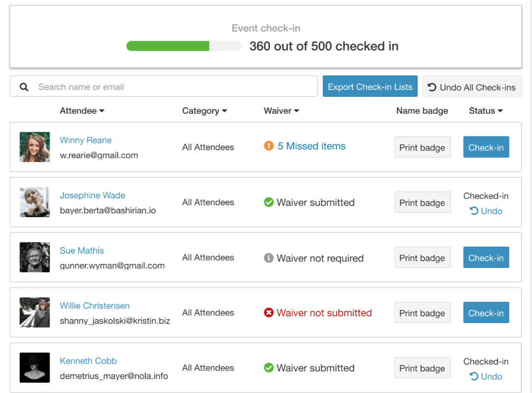This screenshot has width=532, height=393.
Task: Click orange warning icon for Winny Rearie
Action: point(269,146)
